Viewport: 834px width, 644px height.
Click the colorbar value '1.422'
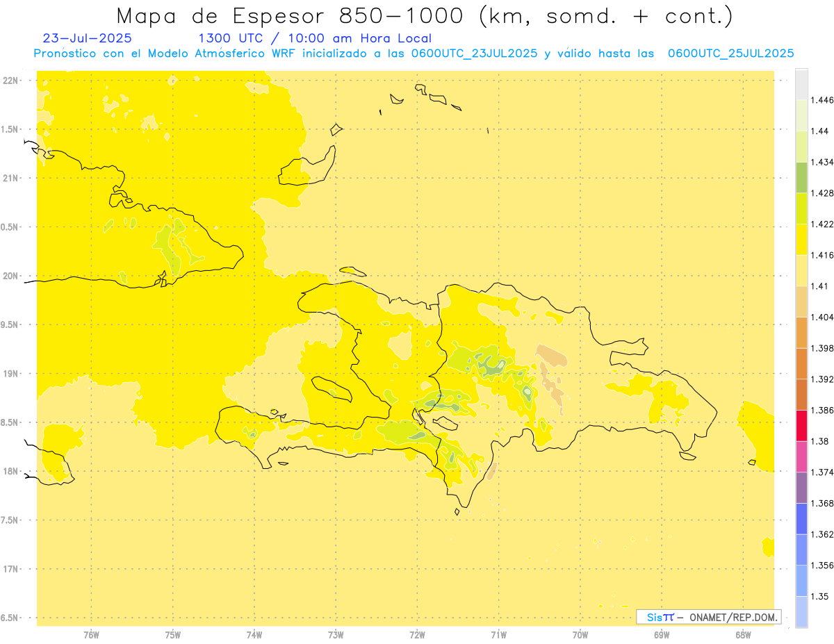coord(824,224)
